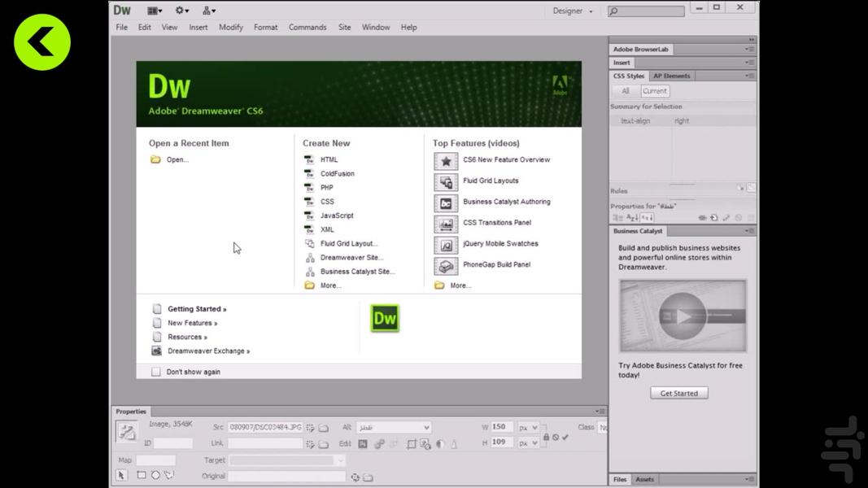The image size is (868, 488).
Task: Check the Don't show again box
Action: [x=156, y=372]
